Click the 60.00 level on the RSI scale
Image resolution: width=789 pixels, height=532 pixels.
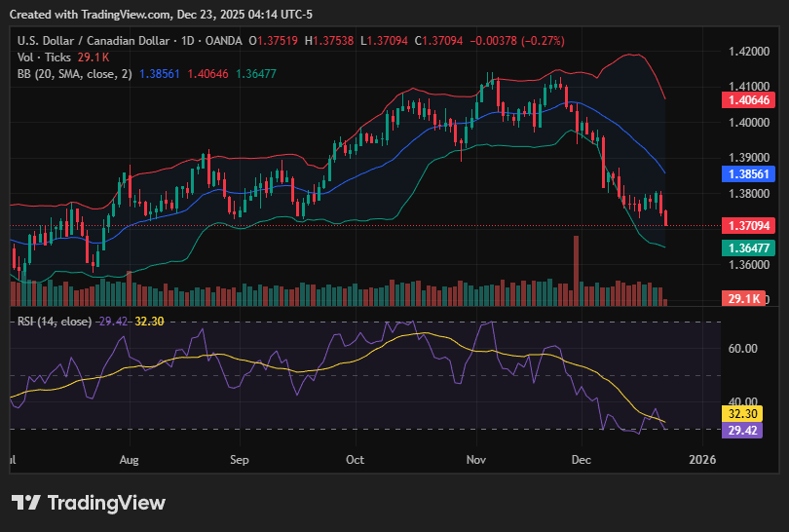point(743,349)
